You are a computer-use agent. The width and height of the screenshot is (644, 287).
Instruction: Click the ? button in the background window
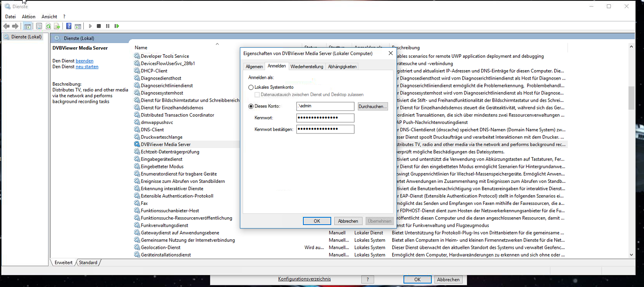367,279
